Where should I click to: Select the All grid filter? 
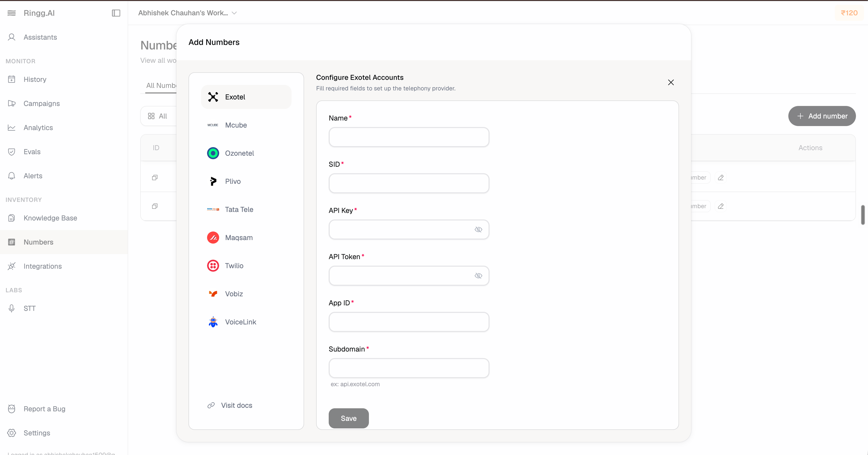coord(158,116)
